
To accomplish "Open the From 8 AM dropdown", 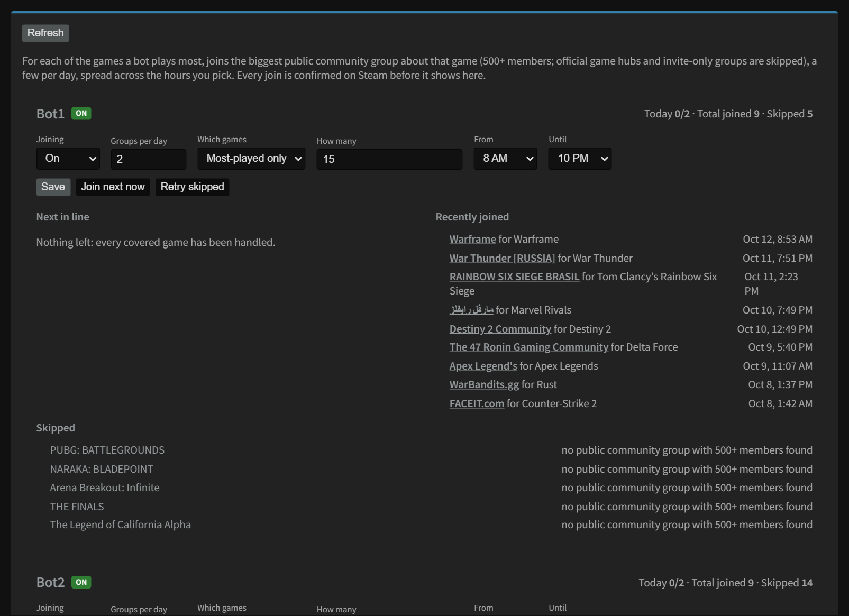I will (x=505, y=159).
